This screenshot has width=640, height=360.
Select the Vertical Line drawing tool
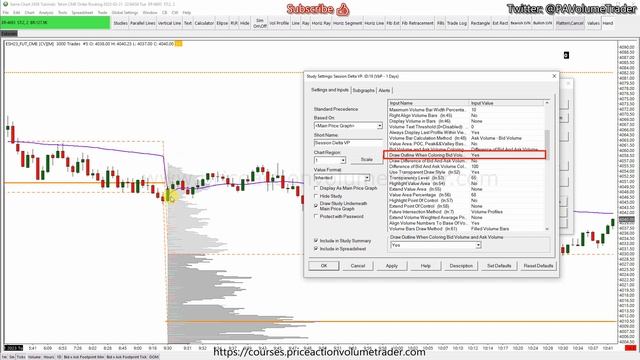pyautogui.click(x=169, y=23)
